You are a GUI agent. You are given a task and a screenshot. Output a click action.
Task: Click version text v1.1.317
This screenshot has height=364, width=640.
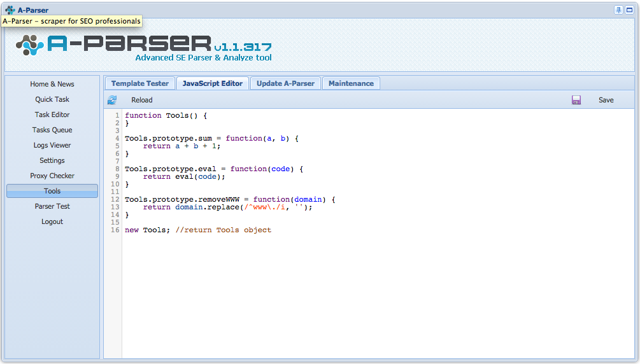click(243, 47)
